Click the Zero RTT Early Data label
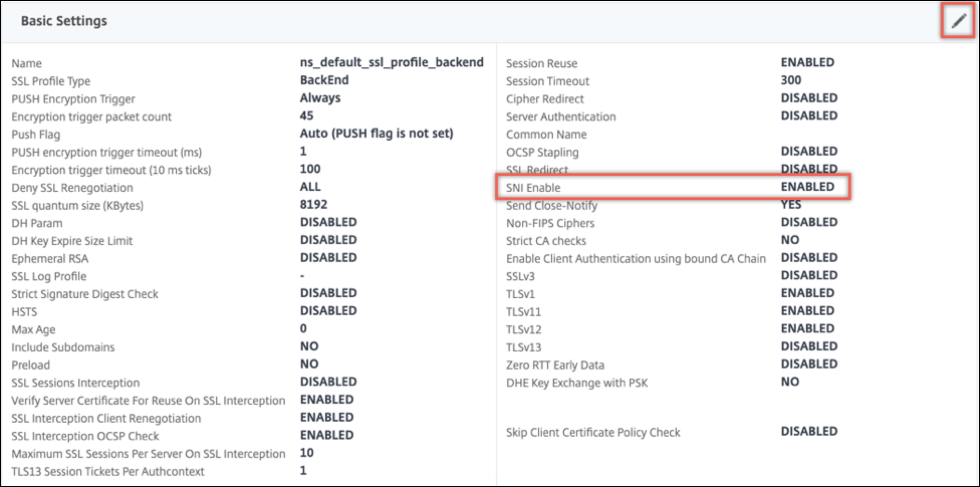The height and width of the screenshot is (487, 980). tap(555, 365)
